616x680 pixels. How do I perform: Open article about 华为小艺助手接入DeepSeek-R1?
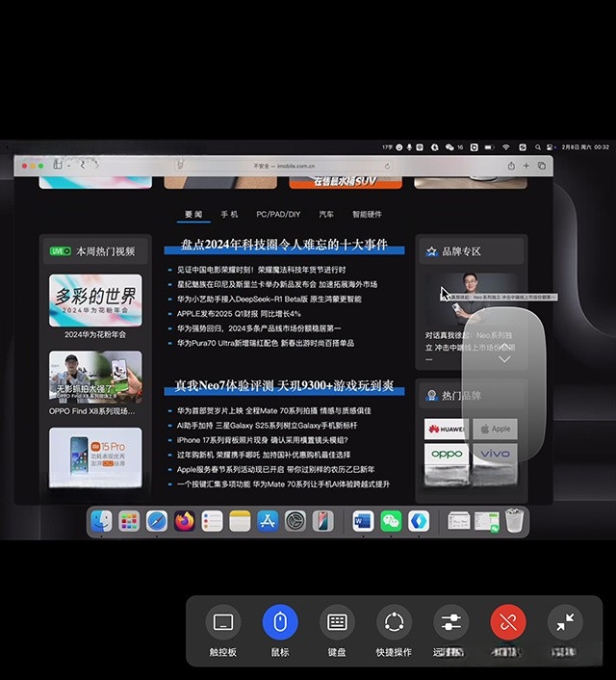click(x=269, y=299)
